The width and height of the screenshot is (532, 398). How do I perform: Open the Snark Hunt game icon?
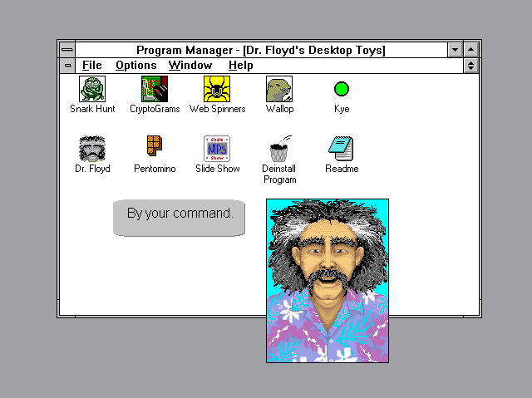coord(92,89)
